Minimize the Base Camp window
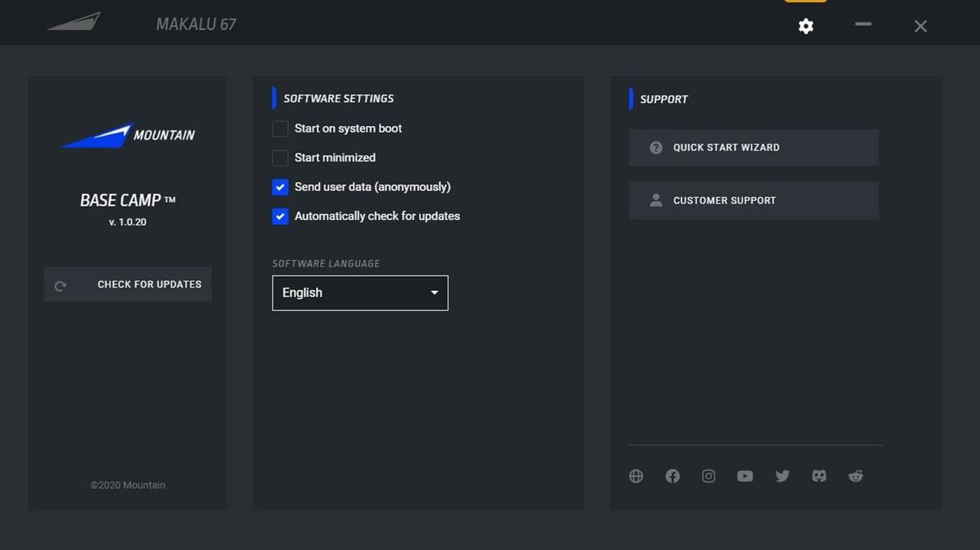Screen dimensions: 980x550 [x=863, y=25]
